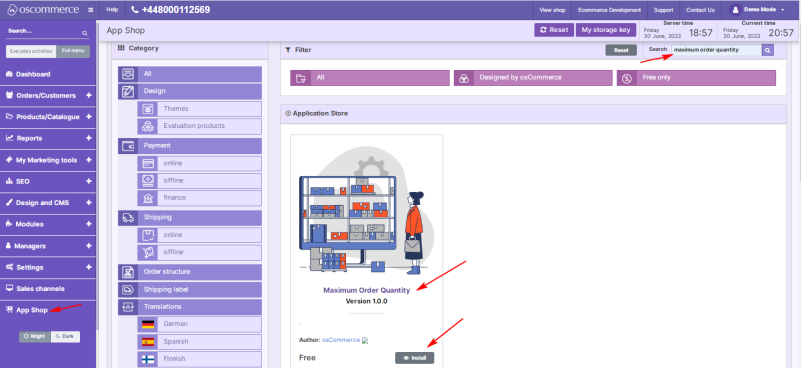Image resolution: width=801 pixels, height=368 pixels.
Task: Click the sidebar search magnifier icon
Action: point(85,33)
